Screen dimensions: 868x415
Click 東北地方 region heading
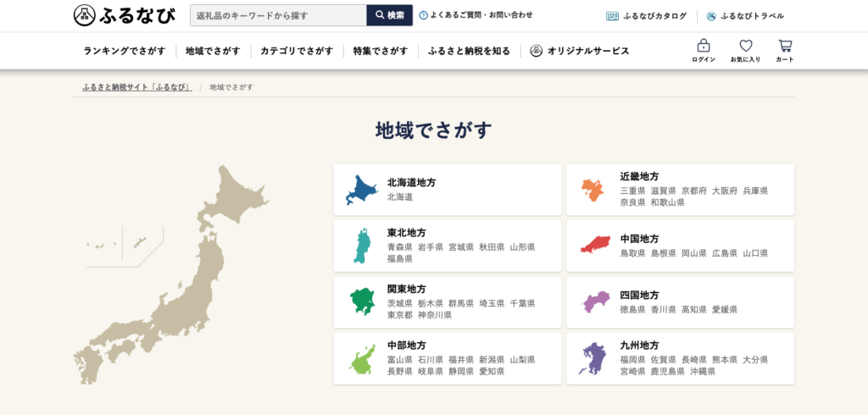pyautogui.click(x=406, y=232)
